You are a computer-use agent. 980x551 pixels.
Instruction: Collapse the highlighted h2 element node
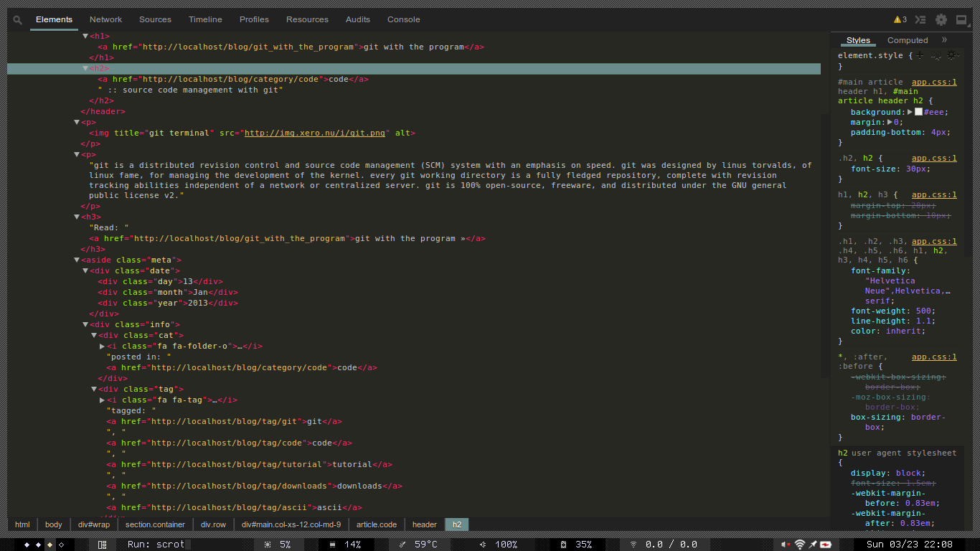pos(85,68)
